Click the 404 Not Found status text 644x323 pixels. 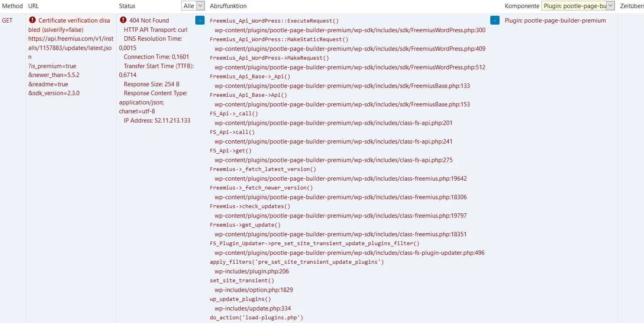pyautogui.click(x=149, y=21)
